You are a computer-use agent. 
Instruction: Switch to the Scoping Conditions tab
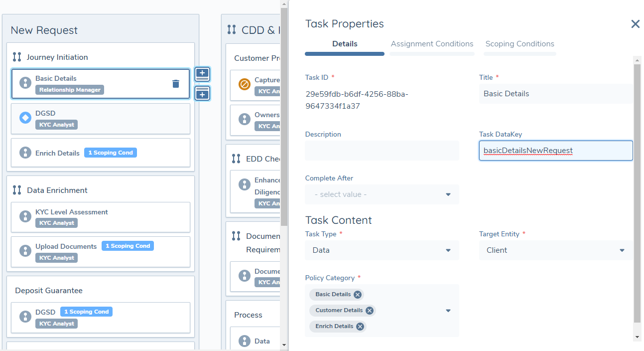click(519, 44)
